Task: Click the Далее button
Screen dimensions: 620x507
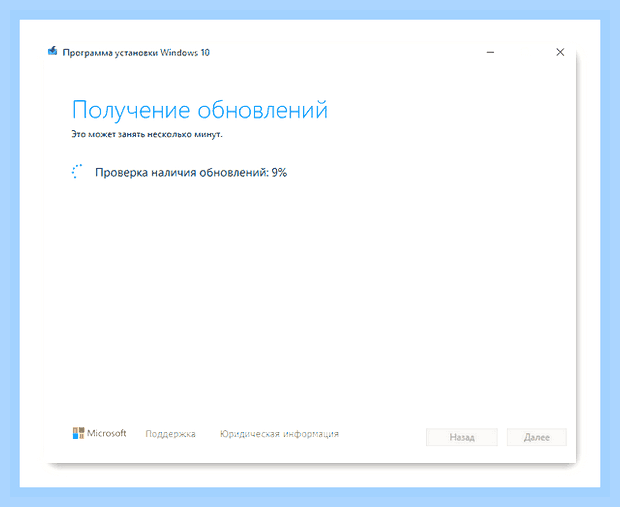Action: coord(537,437)
